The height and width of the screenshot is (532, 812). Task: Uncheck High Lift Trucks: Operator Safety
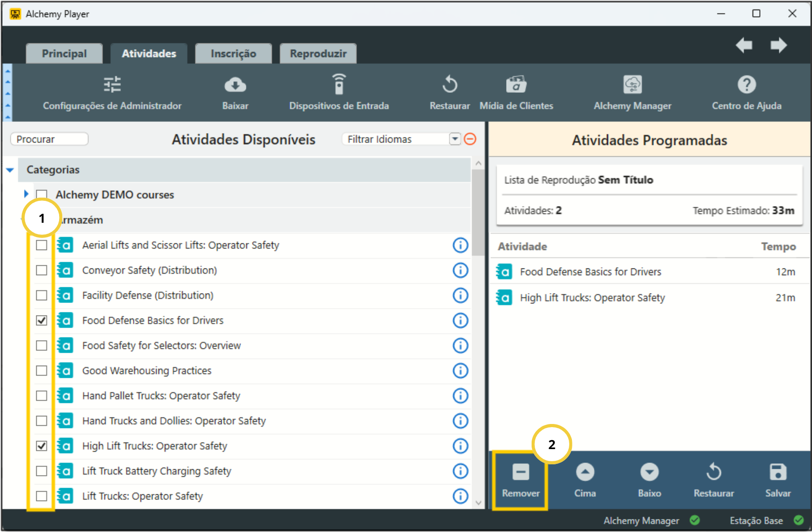[42, 446]
